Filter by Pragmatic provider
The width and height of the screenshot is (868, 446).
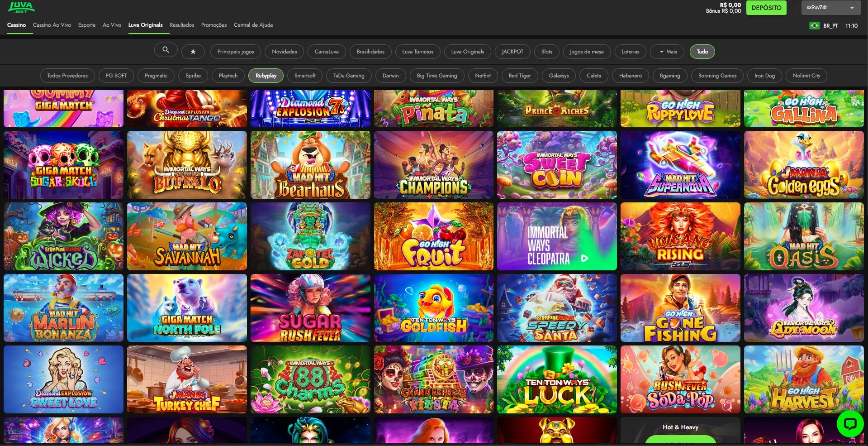(156, 76)
